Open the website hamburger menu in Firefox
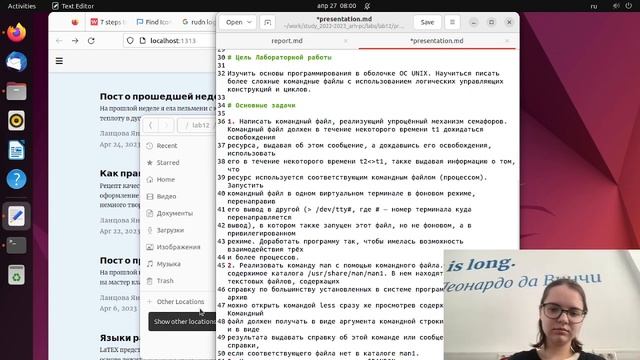The height and width of the screenshot is (360, 640). click(59, 61)
